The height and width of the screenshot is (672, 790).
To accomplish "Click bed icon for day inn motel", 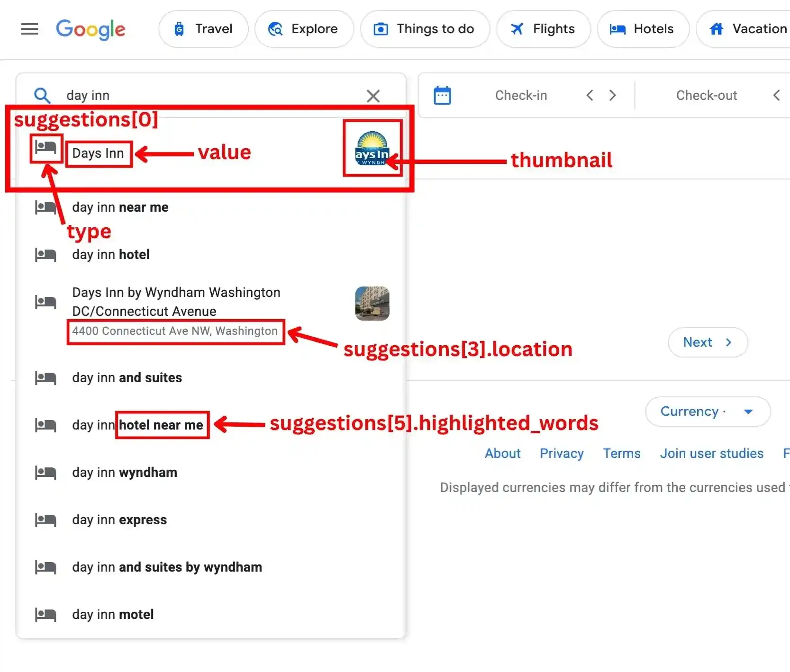I will tap(45, 615).
